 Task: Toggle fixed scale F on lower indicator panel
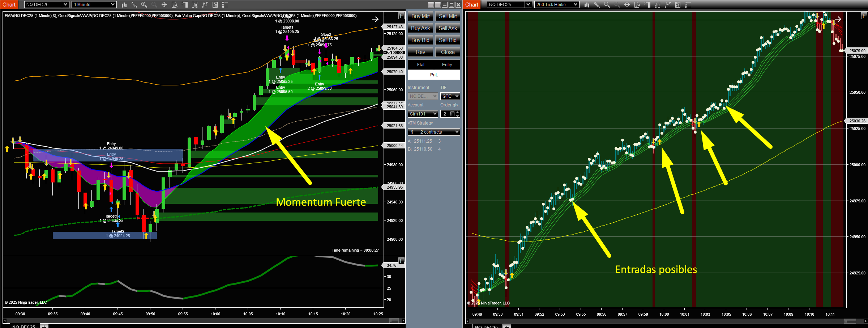[401, 261]
